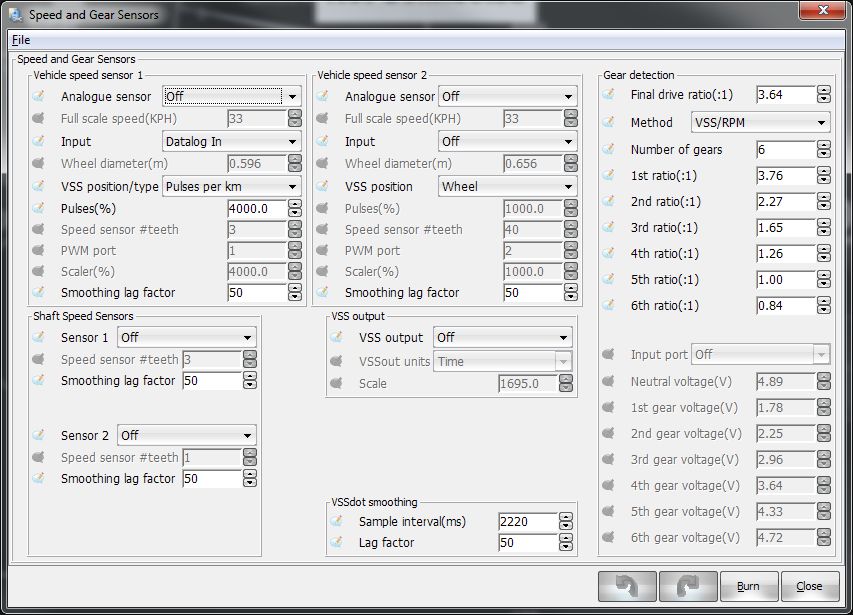This screenshot has width=853, height=615.
Task: Click the icon beside Shaft Speed Sensor 1
Action: pyautogui.click(x=39, y=337)
